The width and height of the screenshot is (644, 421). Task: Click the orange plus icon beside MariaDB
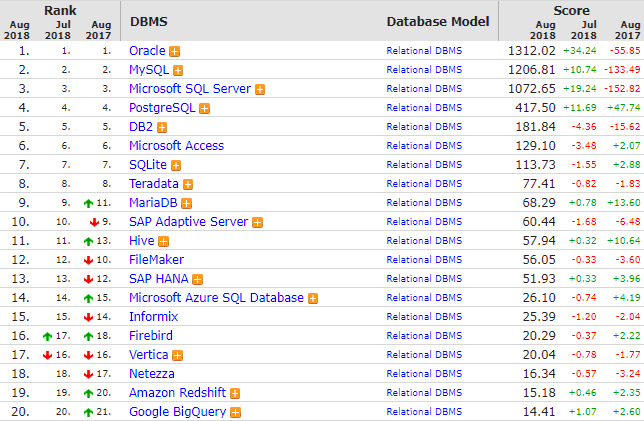pyautogui.click(x=186, y=204)
